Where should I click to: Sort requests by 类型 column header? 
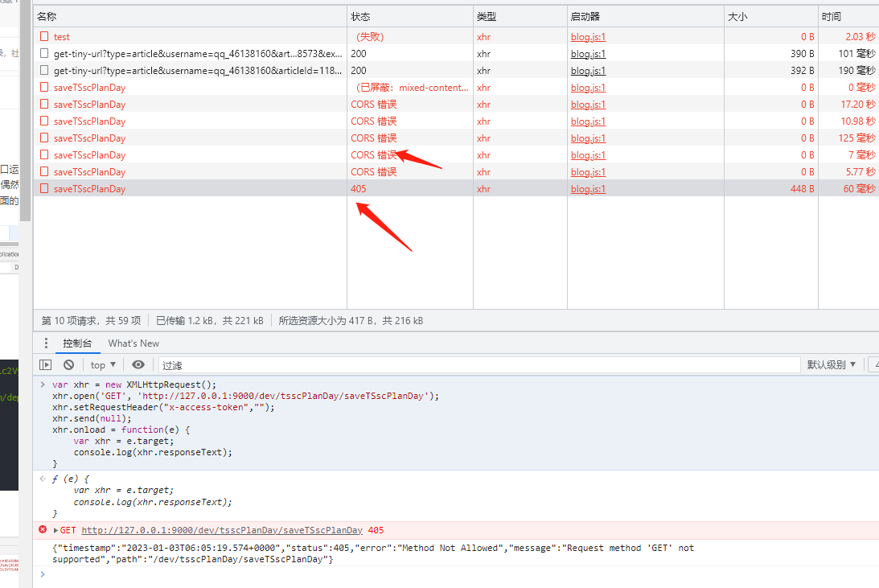tap(520, 17)
